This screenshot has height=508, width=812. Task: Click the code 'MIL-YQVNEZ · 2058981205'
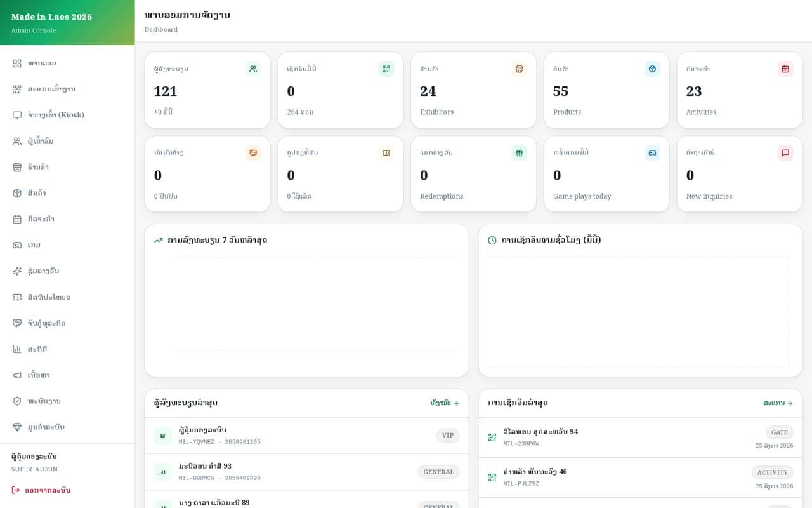(x=219, y=442)
